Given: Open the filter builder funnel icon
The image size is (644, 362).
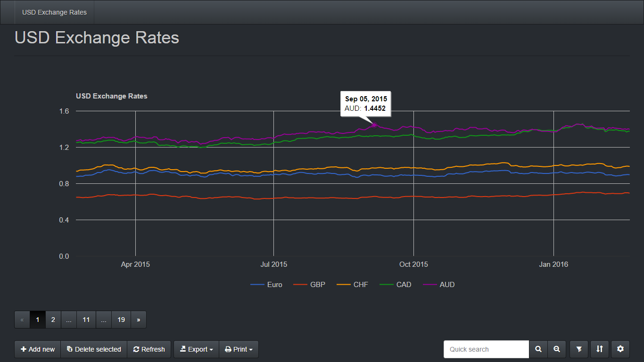Looking at the screenshot, I should pyautogui.click(x=579, y=349).
